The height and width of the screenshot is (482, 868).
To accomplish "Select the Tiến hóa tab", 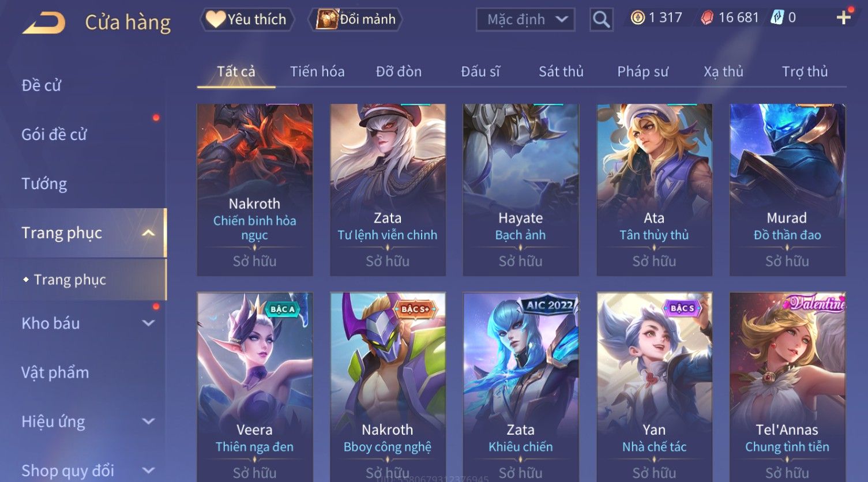I will click(317, 71).
